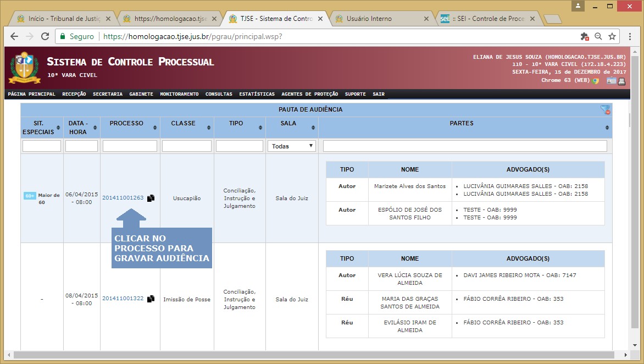This screenshot has width=644, height=364.
Task: Open process link 201411001263
Action: click(x=123, y=198)
